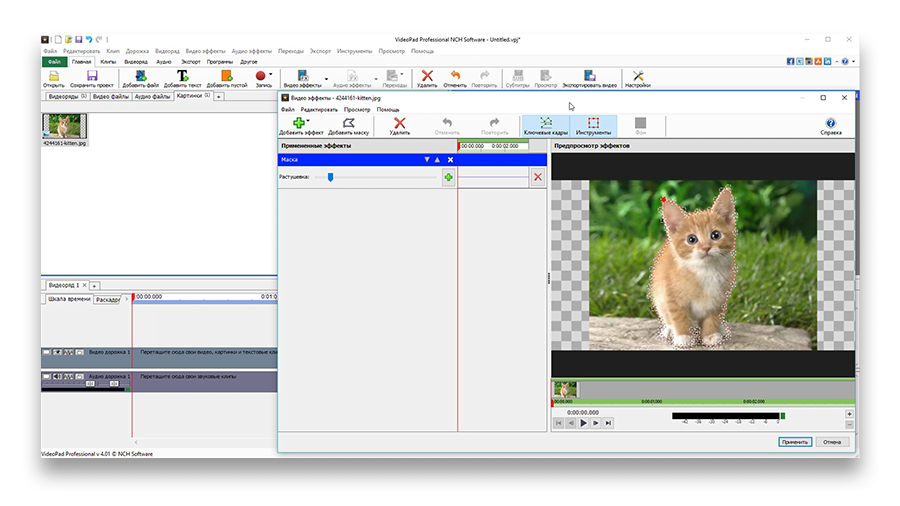Click the Отмена button
Screen dimensions: 900x506
(x=832, y=442)
